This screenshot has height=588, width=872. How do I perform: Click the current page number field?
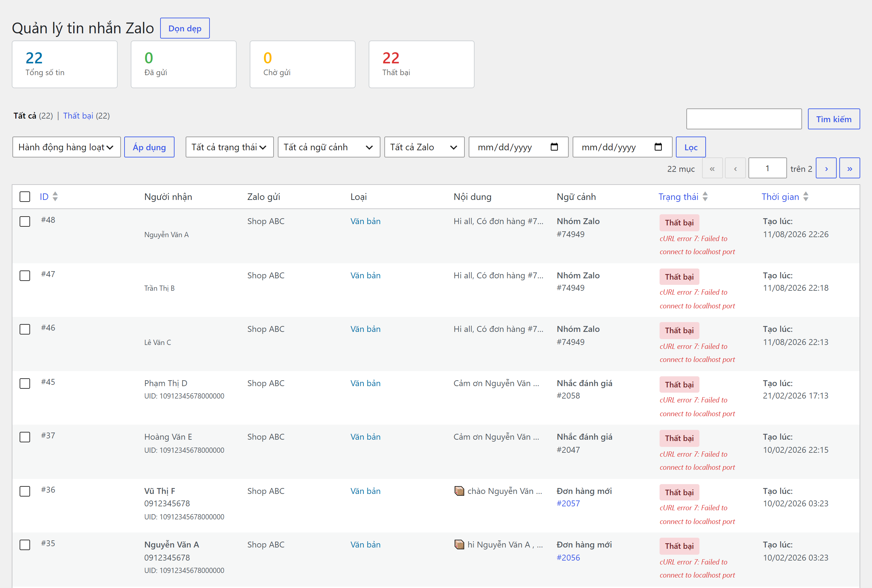point(767,168)
